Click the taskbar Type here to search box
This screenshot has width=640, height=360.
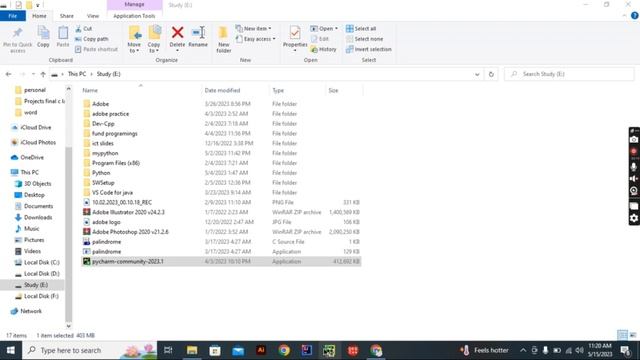(90, 350)
